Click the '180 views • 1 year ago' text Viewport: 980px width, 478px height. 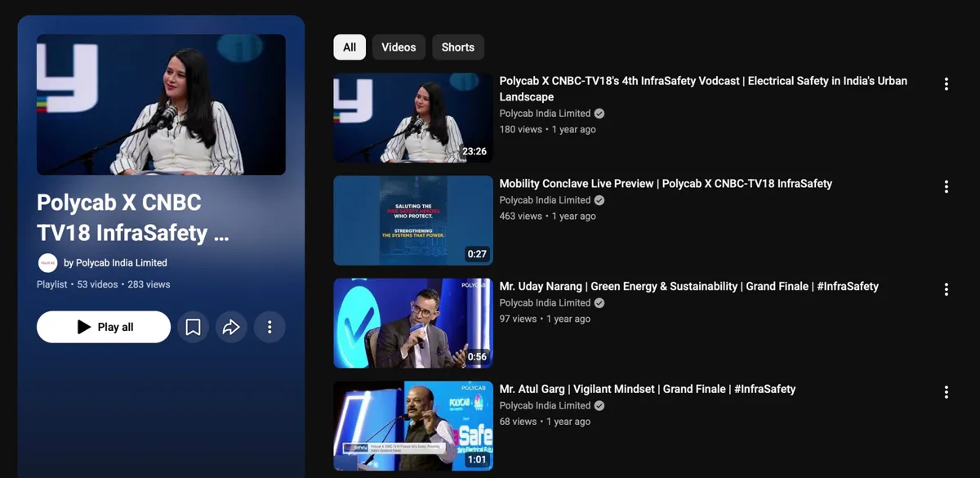click(x=548, y=130)
